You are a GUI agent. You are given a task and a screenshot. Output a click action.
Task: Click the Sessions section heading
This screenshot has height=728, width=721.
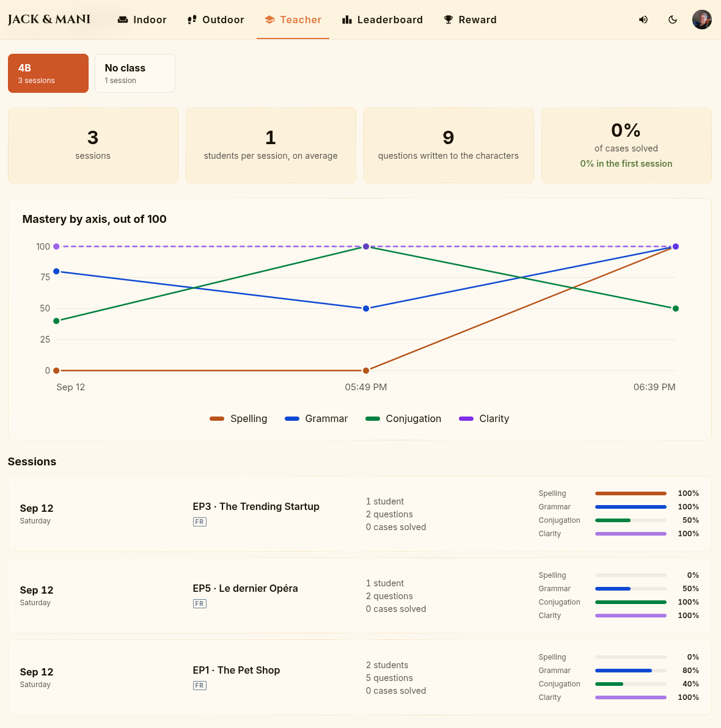point(32,462)
